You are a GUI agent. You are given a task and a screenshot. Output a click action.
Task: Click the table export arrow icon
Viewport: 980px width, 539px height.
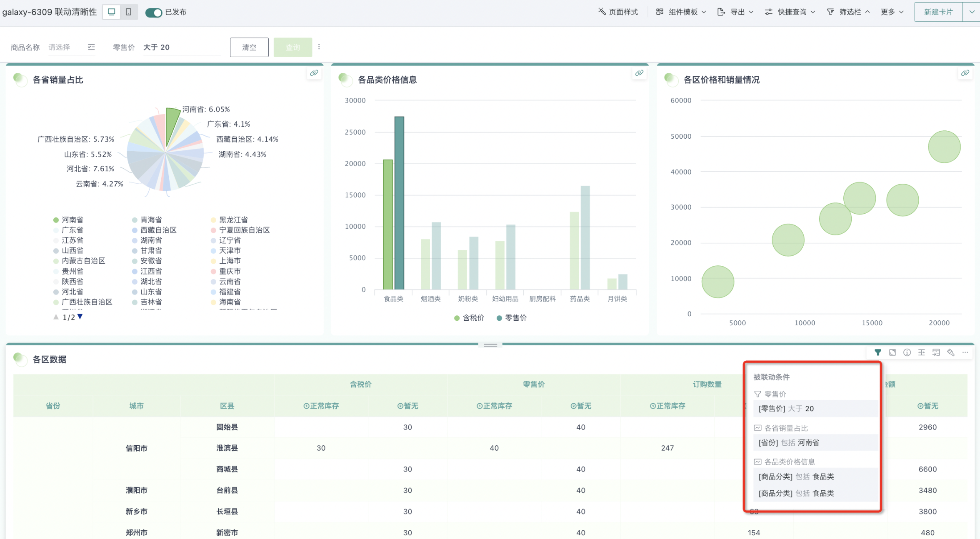[x=936, y=352]
